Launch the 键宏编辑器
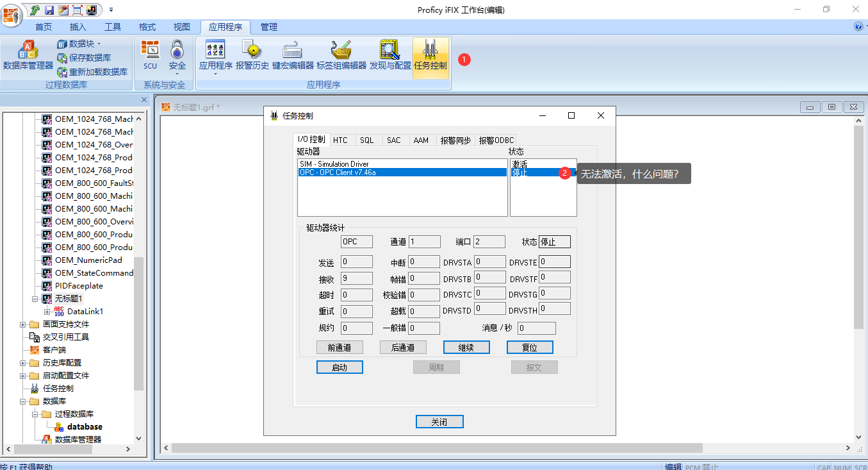The height and width of the screenshot is (470, 868). [x=292, y=55]
